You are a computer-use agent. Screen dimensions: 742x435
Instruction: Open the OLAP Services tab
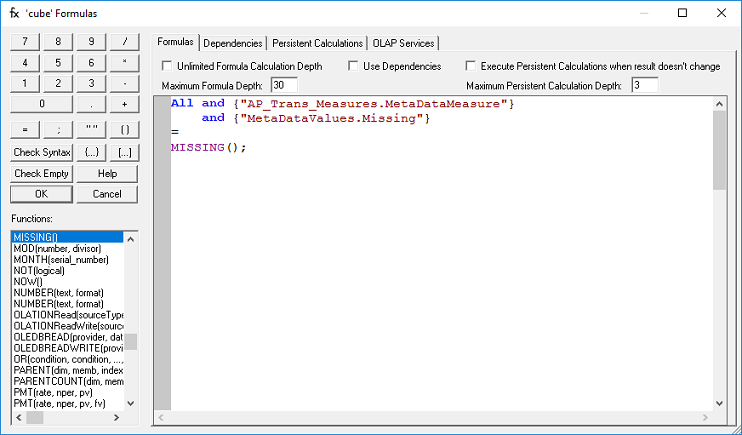(403, 44)
